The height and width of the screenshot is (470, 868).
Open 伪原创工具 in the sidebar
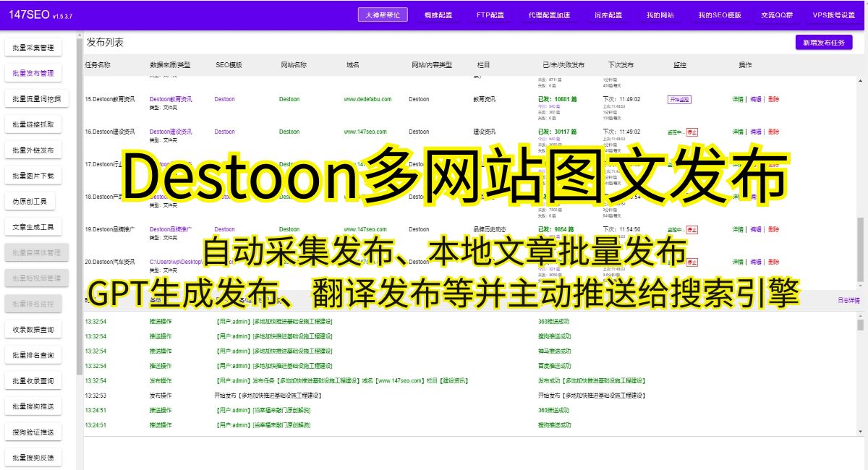pos(30,201)
